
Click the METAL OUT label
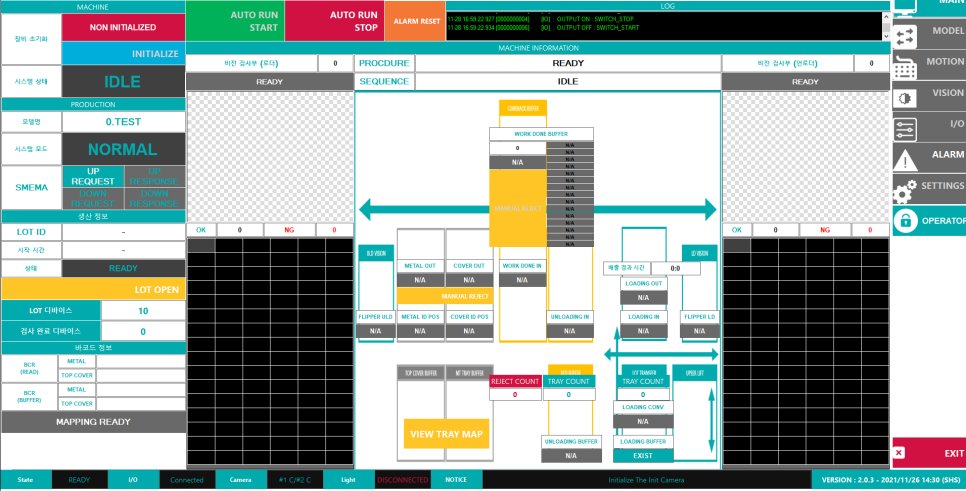(x=420, y=266)
